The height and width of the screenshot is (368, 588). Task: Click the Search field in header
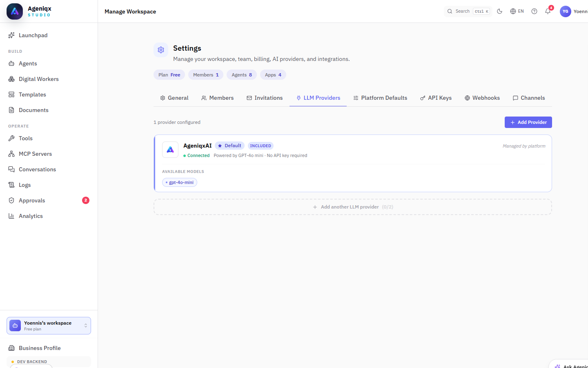coord(468,11)
